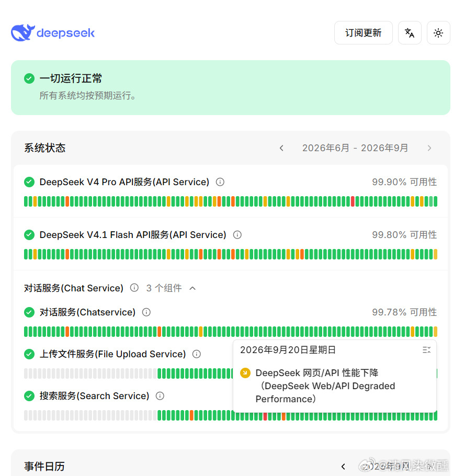This screenshot has width=453, height=476.
Task: Go to next period in 系统状态
Action: pyautogui.click(x=429, y=148)
